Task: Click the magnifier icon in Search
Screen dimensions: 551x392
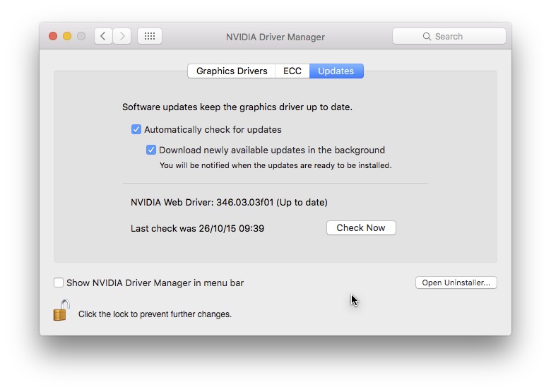Action: (x=427, y=37)
